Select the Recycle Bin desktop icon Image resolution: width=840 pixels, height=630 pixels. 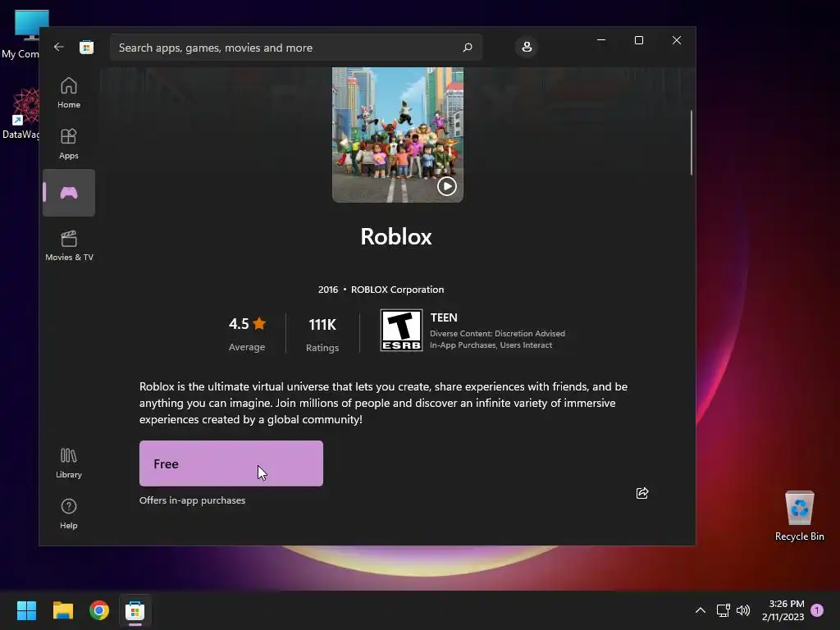799,516
